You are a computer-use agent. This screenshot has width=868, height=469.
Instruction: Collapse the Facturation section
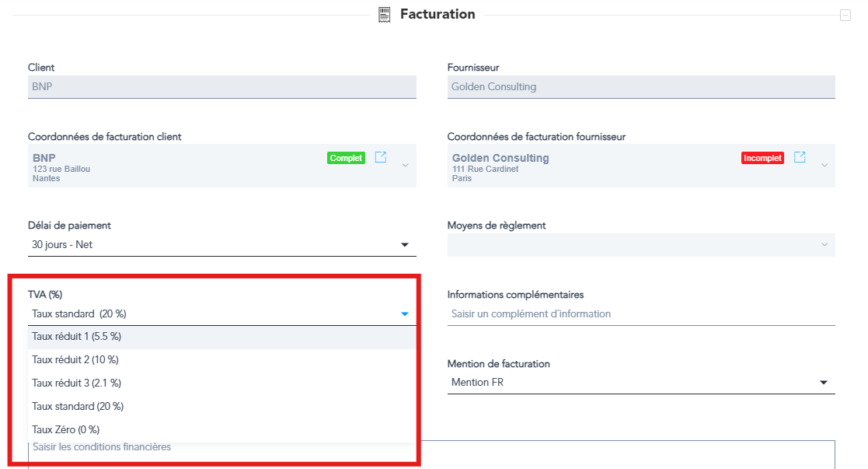click(845, 15)
